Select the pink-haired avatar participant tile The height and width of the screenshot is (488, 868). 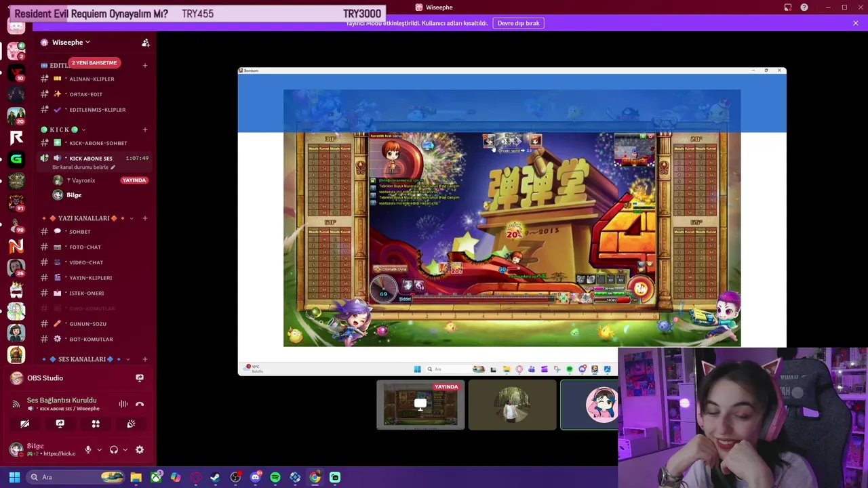click(589, 405)
